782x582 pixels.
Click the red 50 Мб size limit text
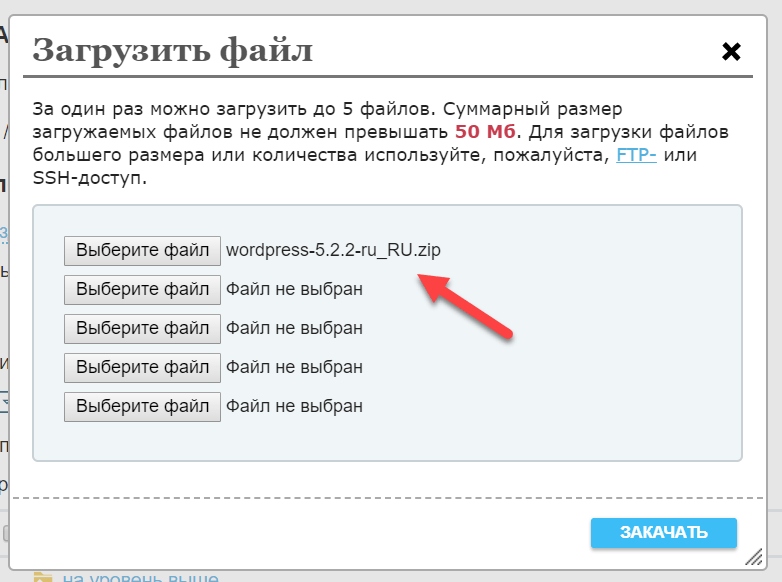(x=485, y=132)
